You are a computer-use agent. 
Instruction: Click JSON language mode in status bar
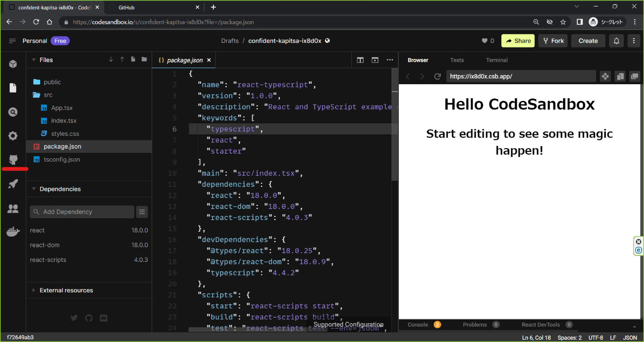pos(630,338)
